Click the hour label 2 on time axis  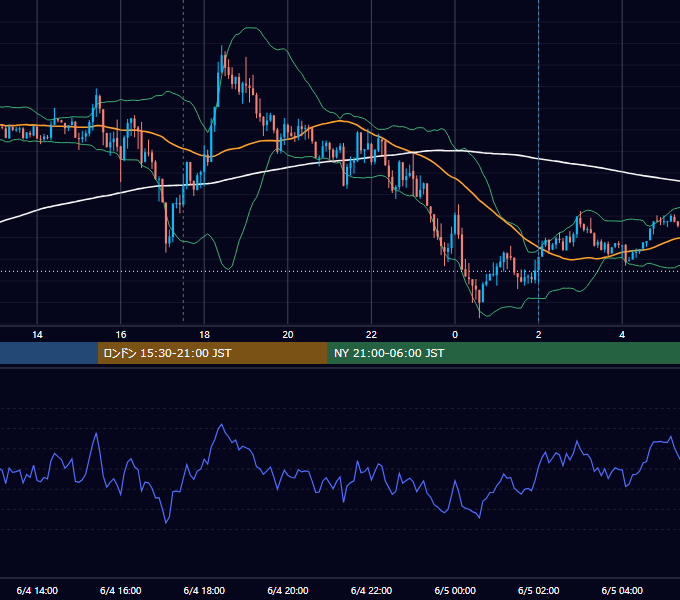(539, 335)
